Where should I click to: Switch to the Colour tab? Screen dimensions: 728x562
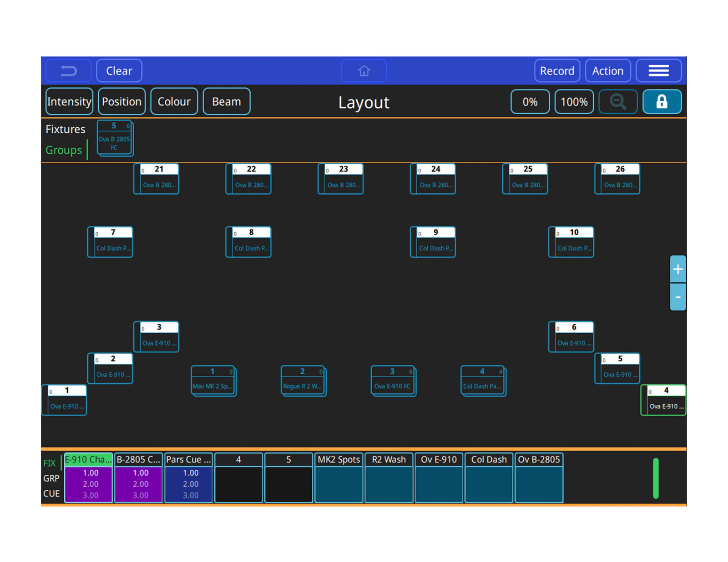[x=174, y=101]
